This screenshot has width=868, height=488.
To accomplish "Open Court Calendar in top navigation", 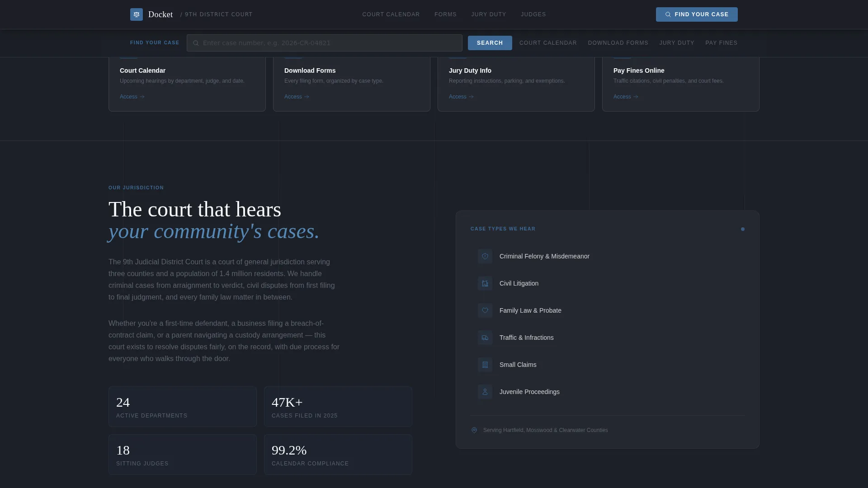I will [391, 14].
